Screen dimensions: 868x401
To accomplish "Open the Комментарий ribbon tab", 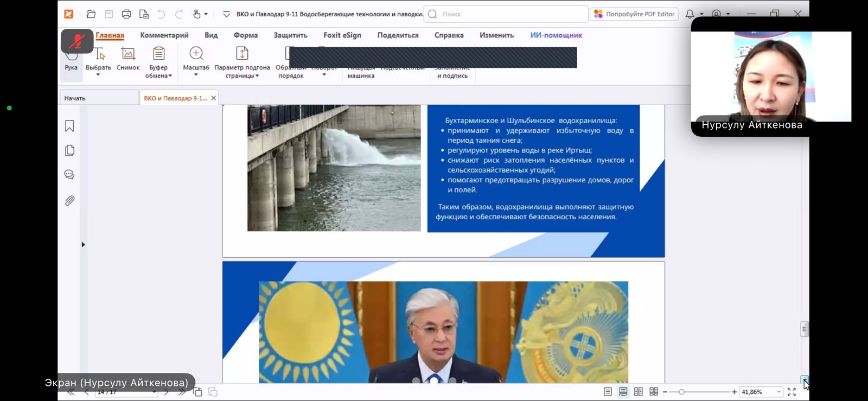I will click(x=164, y=35).
